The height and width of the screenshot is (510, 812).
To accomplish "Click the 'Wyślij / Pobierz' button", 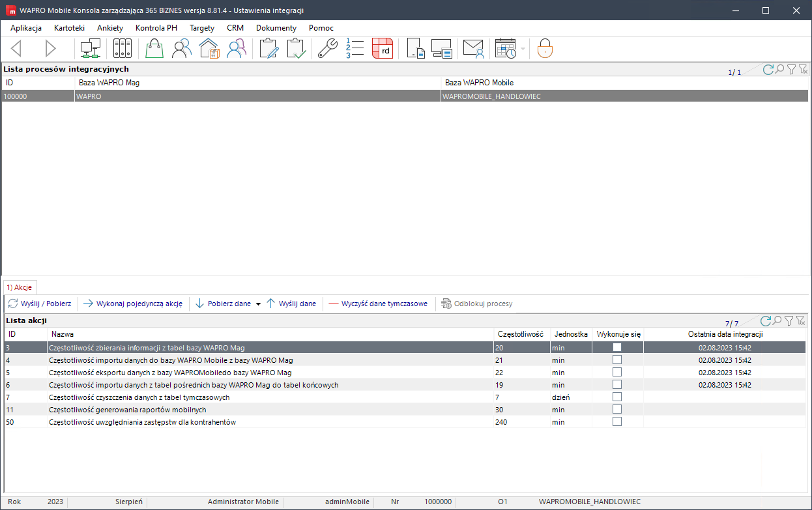I will coord(40,304).
